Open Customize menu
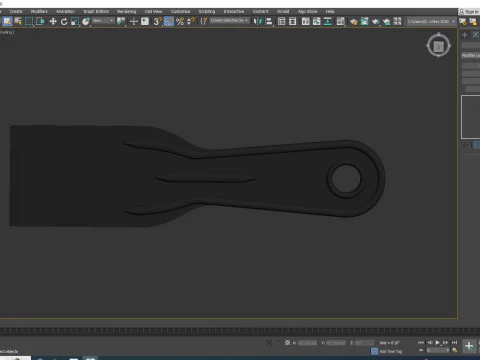 180,11
